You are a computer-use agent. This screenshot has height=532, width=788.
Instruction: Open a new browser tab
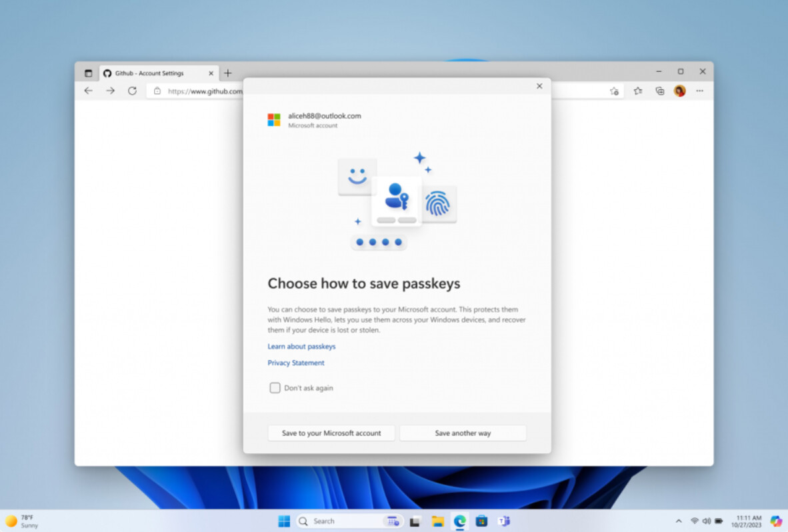pyautogui.click(x=228, y=73)
